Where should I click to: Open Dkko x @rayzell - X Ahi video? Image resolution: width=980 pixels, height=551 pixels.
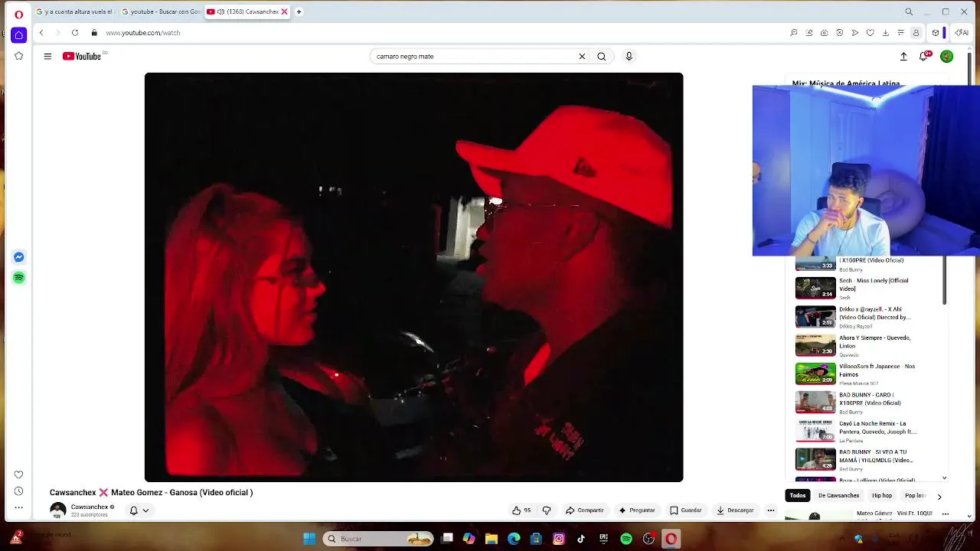(815, 317)
